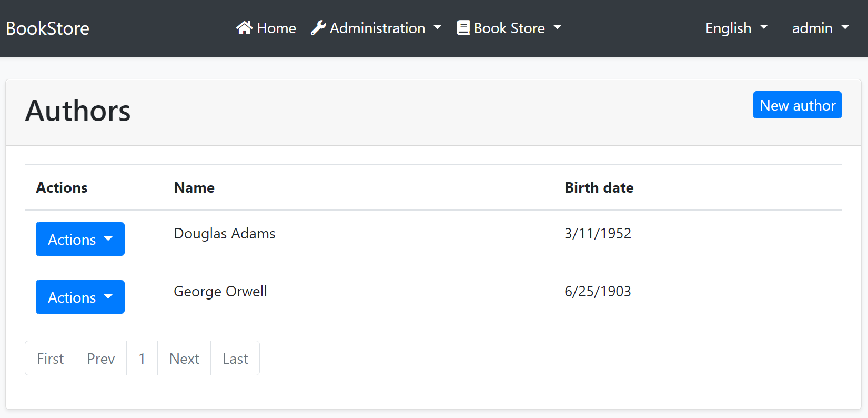The image size is (868, 418).
Task: Open the English language dropdown
Action: pyautogui.click(x=735, y=28)
